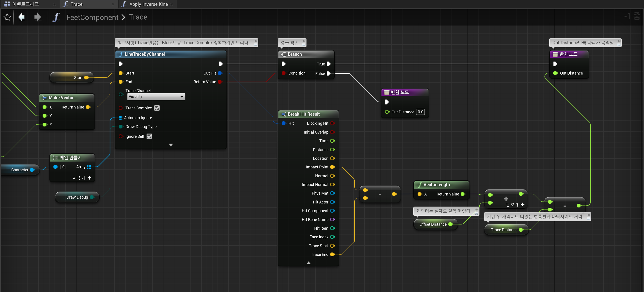Select the Start variable node
The image size is (644, 292).
(72, 78)
